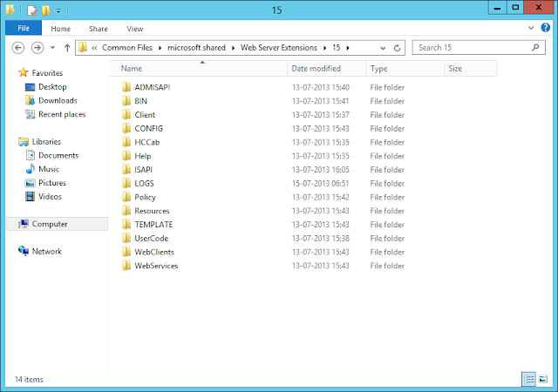This screenshot has width=558, height=392.
Task: Click the address bar folder icon
Action: pyautogui.click(x=83, y=47)
